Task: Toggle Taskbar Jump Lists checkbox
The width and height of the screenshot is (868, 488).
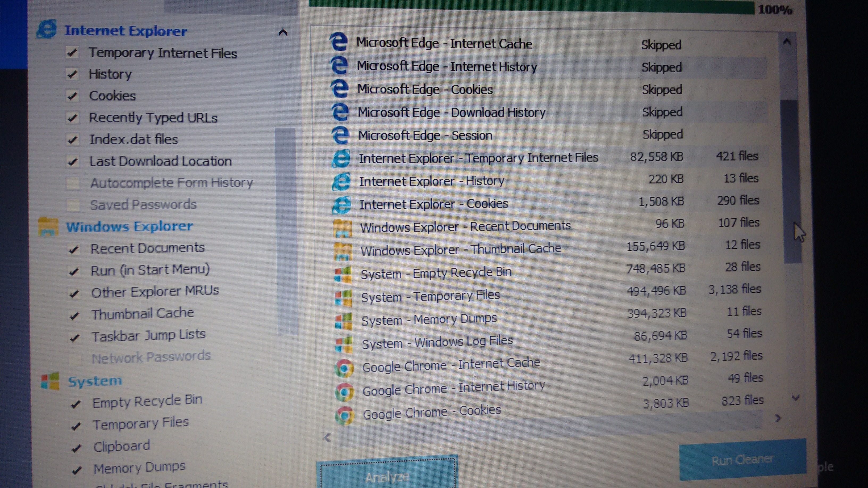Action: 75,338
